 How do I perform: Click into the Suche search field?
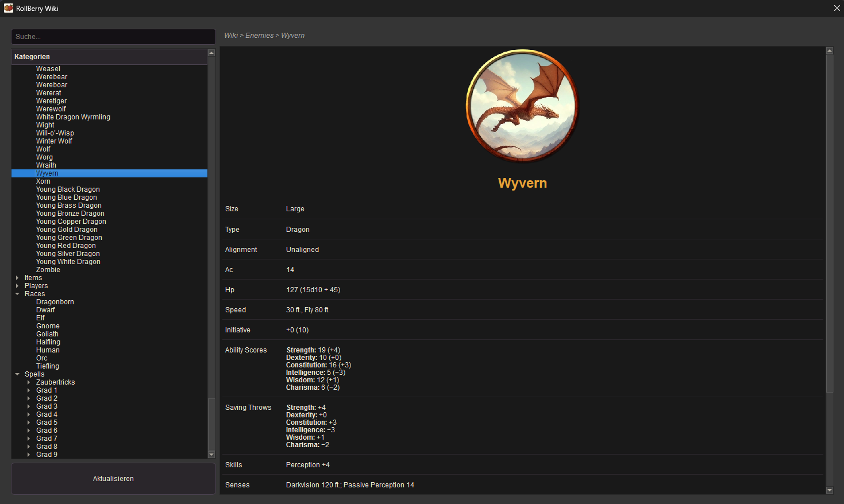point(113,36)
